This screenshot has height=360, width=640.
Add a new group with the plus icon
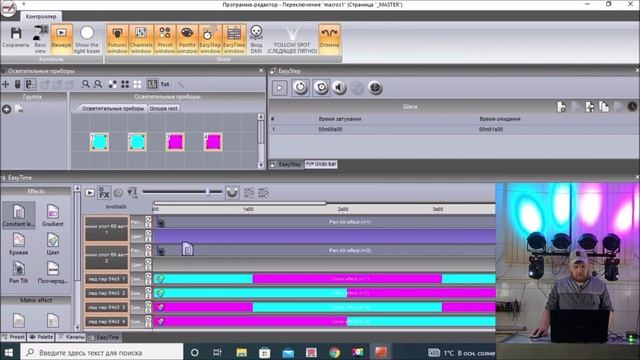coord(7,109)
